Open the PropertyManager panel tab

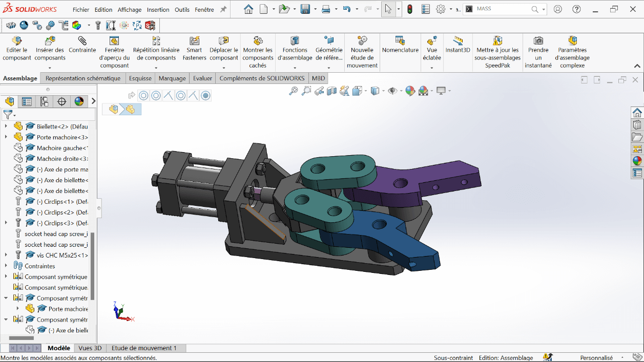pos(27,101)
